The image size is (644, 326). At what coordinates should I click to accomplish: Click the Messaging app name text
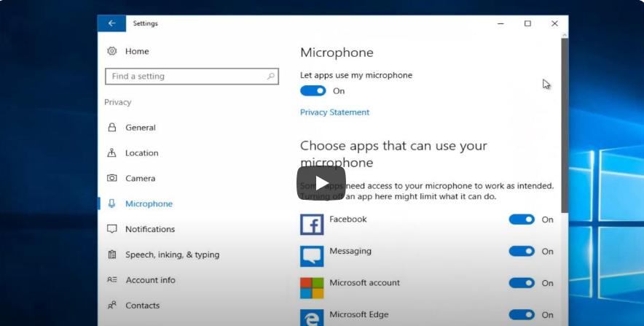pos(350,251)
